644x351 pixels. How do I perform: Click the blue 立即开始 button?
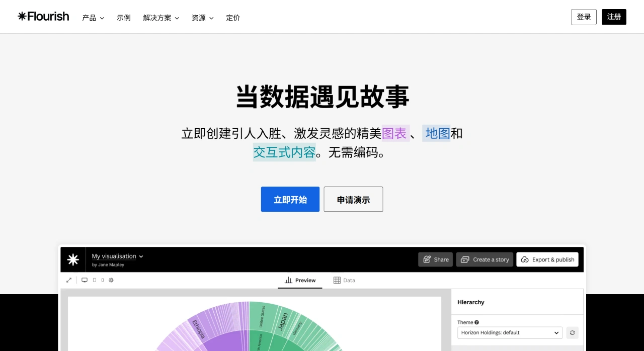point(290,199)
